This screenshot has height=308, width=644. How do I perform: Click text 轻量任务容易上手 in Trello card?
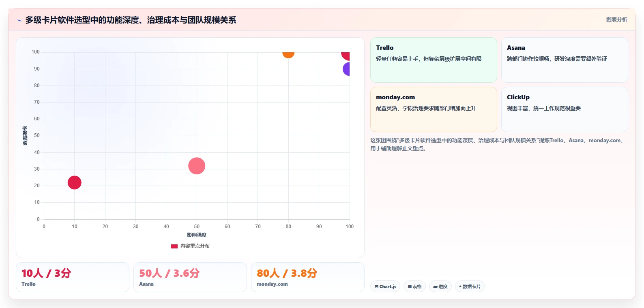[x=397, y=59]
